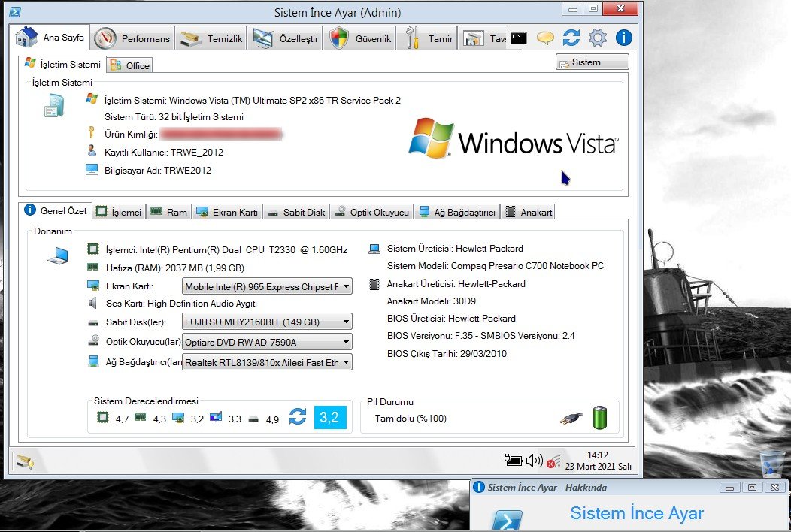Open the Temizlik tab
Screen dimensions: 791x532
(x=211, y=38)
